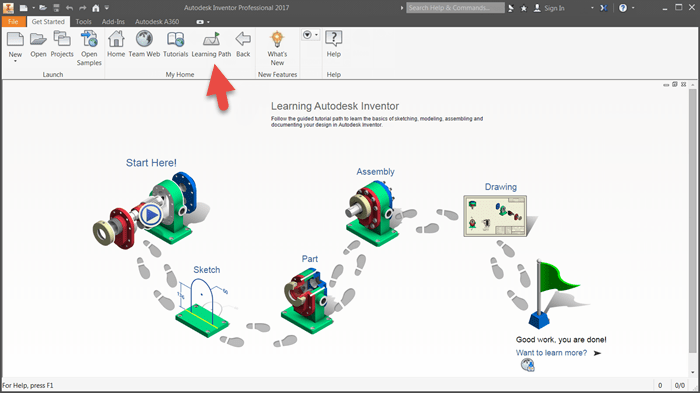Image resolution: width=700 pixels, height=393 pixels.
Task: Open the File menu tab
Action: pyautogui.click(x=13, y=21)
